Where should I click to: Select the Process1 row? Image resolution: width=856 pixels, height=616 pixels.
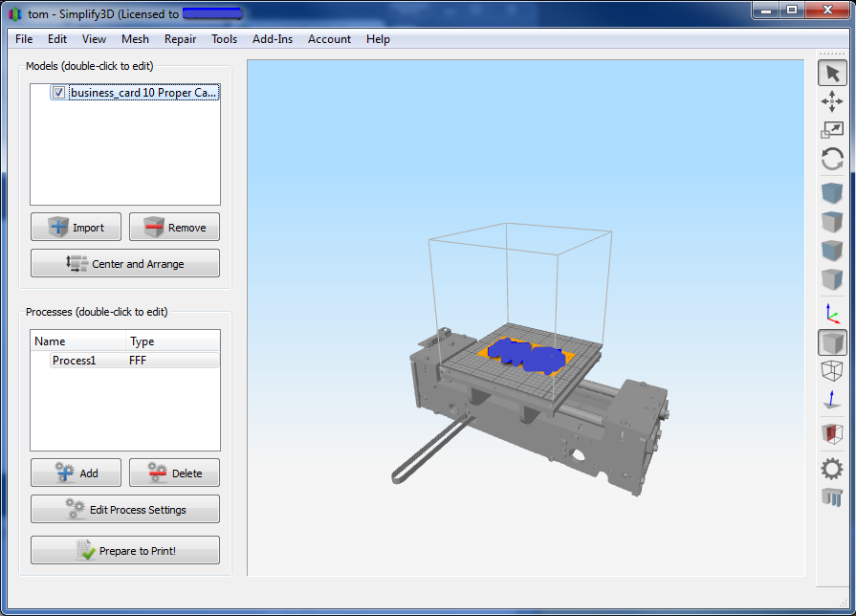[x=134, y=361]
